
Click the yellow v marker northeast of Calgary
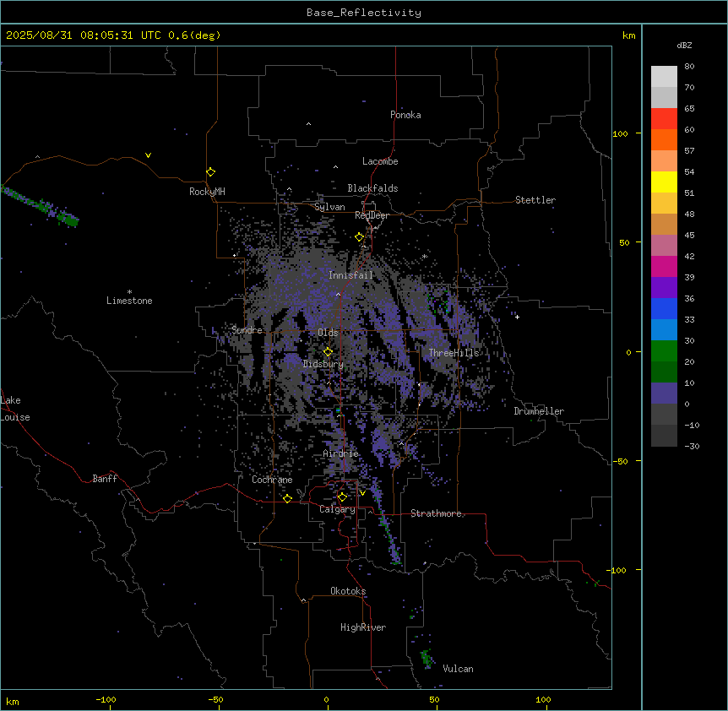(x=362, y=493)
